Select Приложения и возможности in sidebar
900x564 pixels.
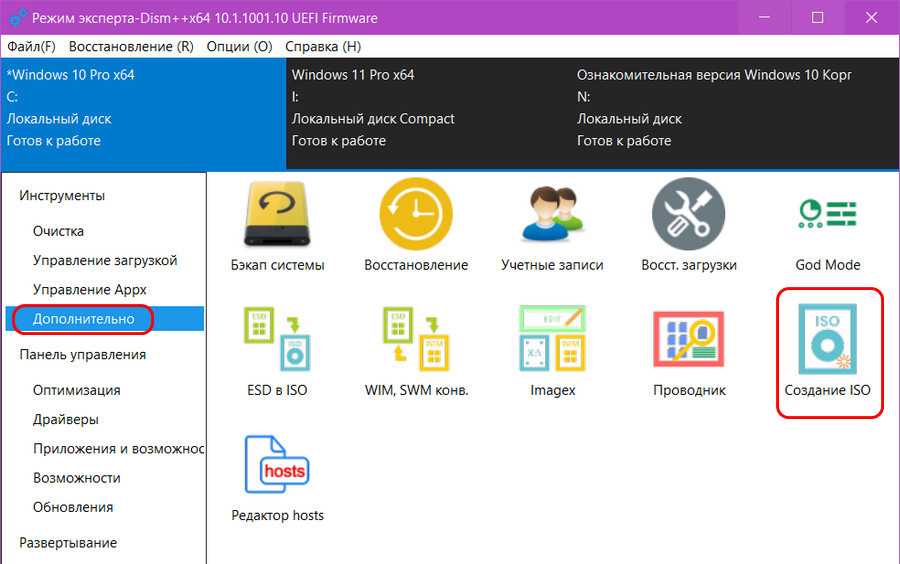[118, 449]
